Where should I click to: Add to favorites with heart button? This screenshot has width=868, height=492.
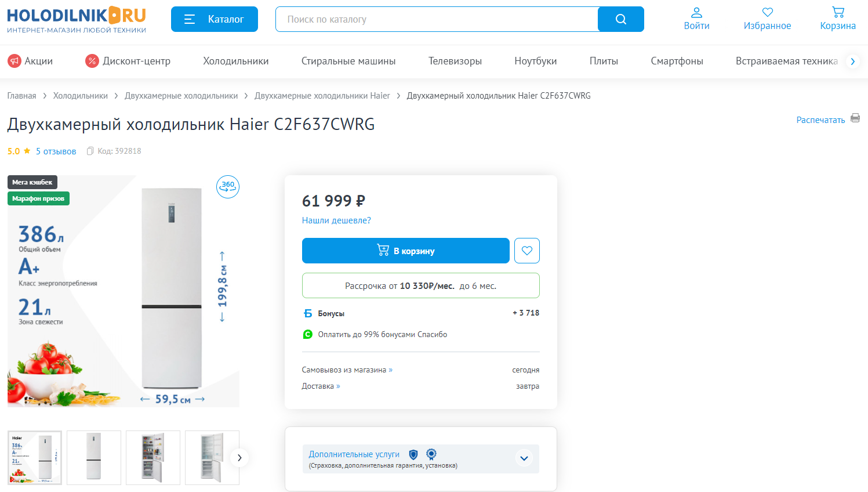[527, 251]
